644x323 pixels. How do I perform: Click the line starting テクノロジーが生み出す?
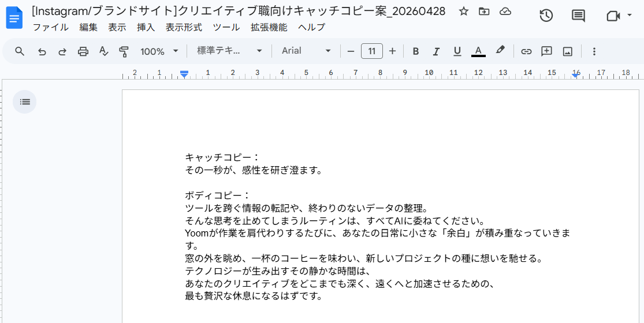pyautogui.click(x=278, y=271)
